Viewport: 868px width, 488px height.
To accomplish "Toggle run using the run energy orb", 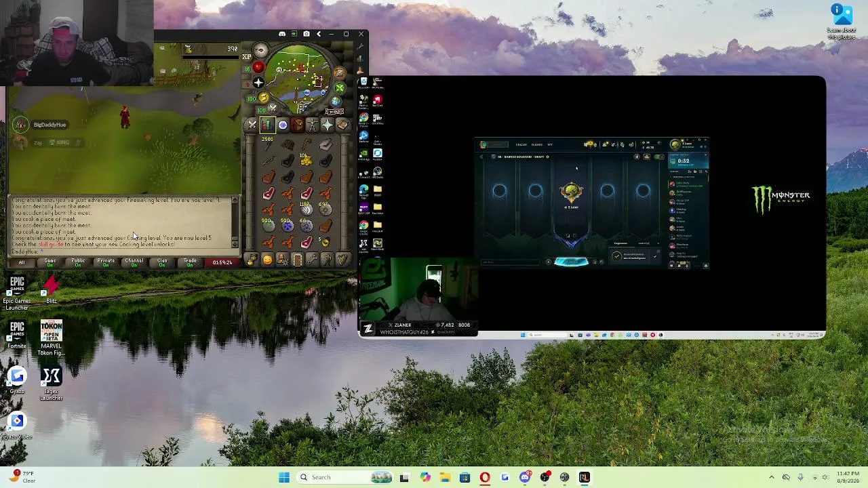I will pos(263,99).
